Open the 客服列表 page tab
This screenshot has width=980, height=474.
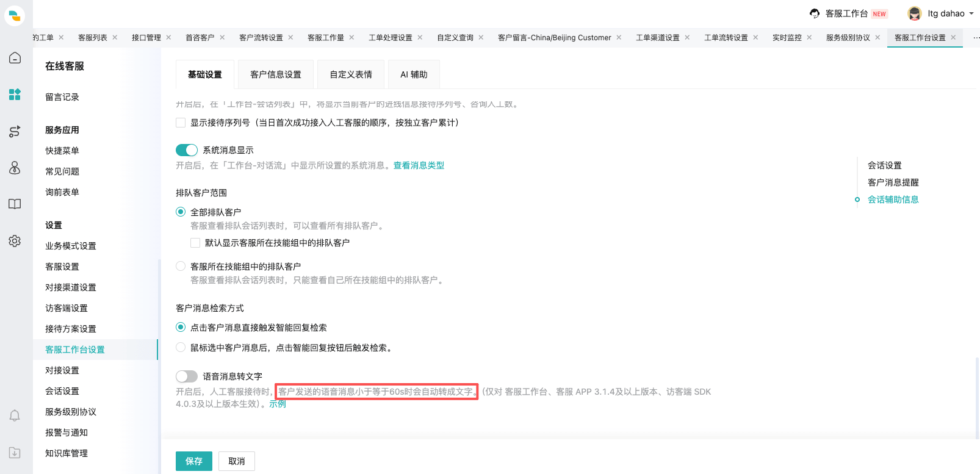[x=93, y=38]
